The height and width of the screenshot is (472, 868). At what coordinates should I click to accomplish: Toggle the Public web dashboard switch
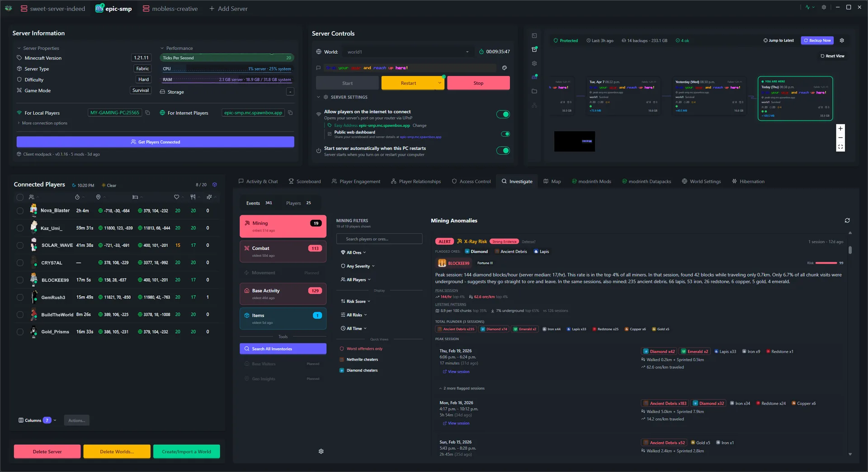[505, 134]
